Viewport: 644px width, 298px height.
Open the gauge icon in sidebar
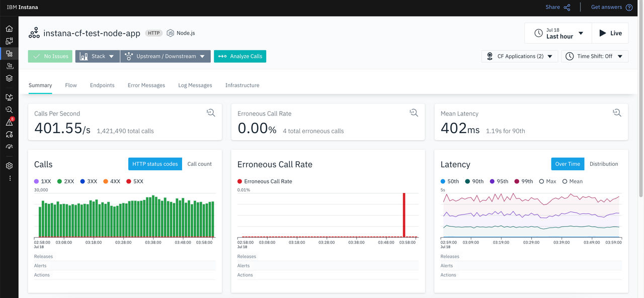pyautogui.click(x=9, y=147)
